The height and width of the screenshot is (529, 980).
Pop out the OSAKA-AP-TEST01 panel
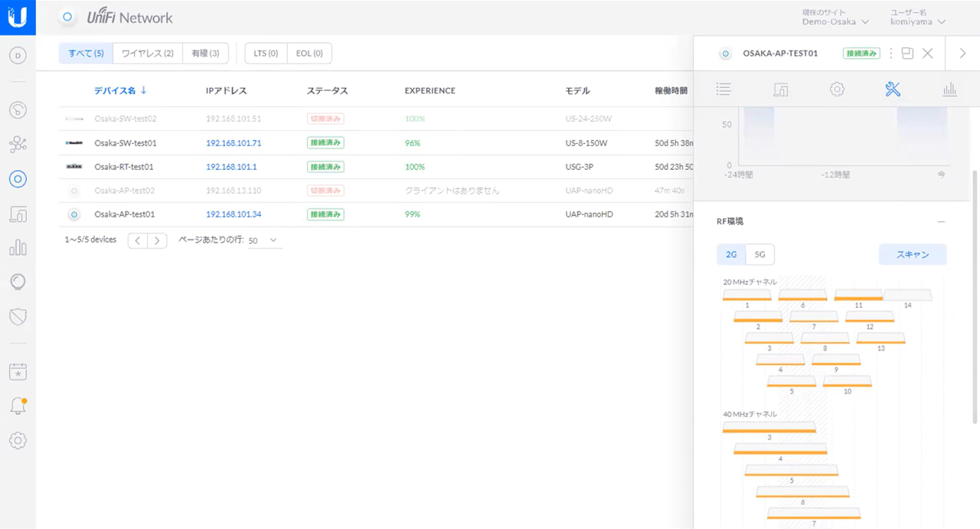coord(907,54)
